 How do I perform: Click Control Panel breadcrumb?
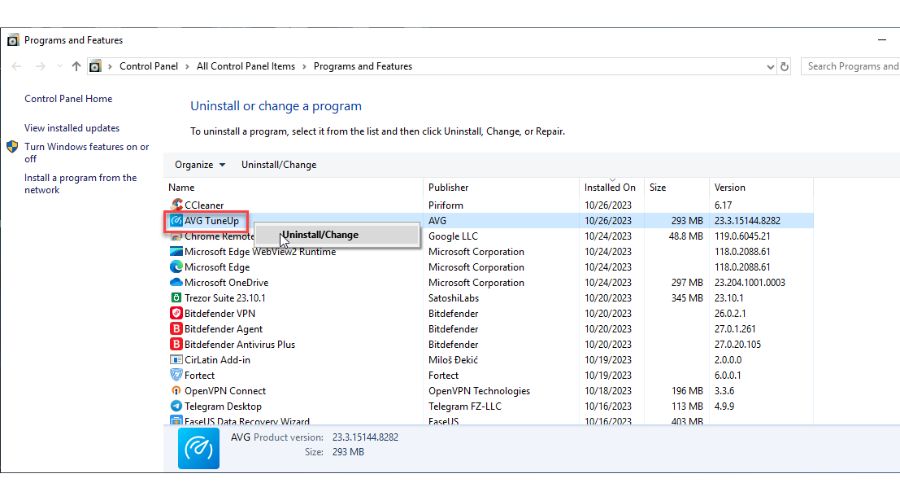[x=149, y=67]
